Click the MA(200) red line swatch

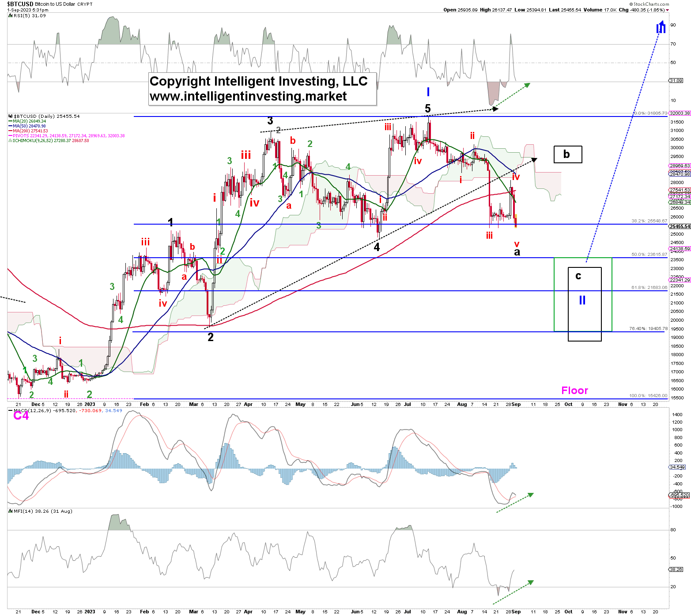tap(10, 131)
